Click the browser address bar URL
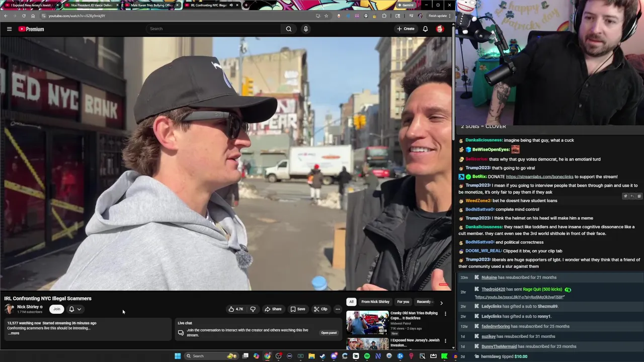 (76, 16)
